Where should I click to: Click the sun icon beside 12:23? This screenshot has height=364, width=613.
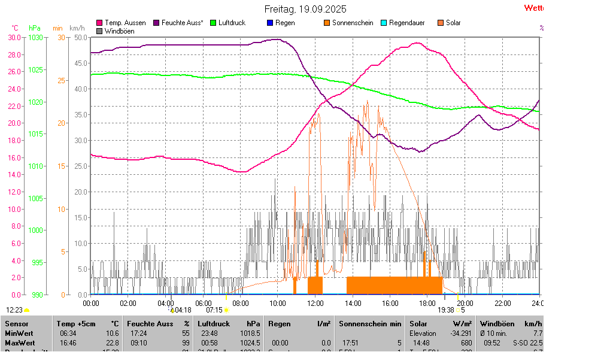(x=26, y=310)
